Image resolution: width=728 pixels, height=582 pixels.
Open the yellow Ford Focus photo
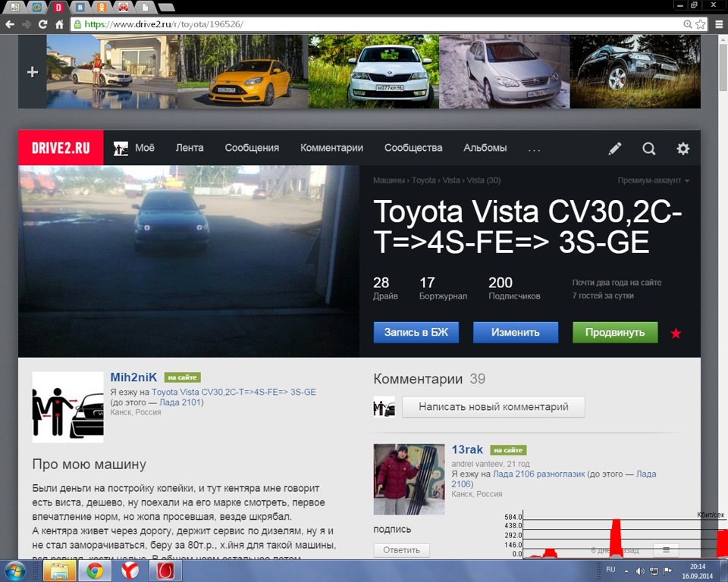tap(243, 71)
